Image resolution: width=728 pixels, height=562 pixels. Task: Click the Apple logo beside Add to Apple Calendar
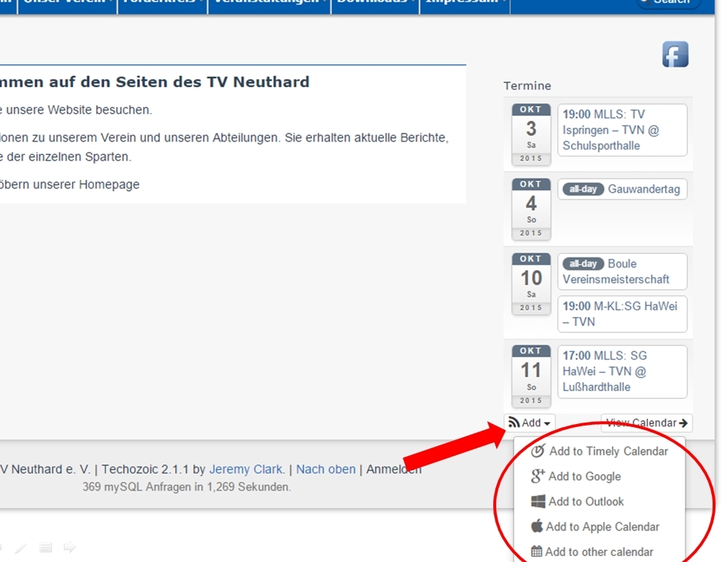click(537, 526)
